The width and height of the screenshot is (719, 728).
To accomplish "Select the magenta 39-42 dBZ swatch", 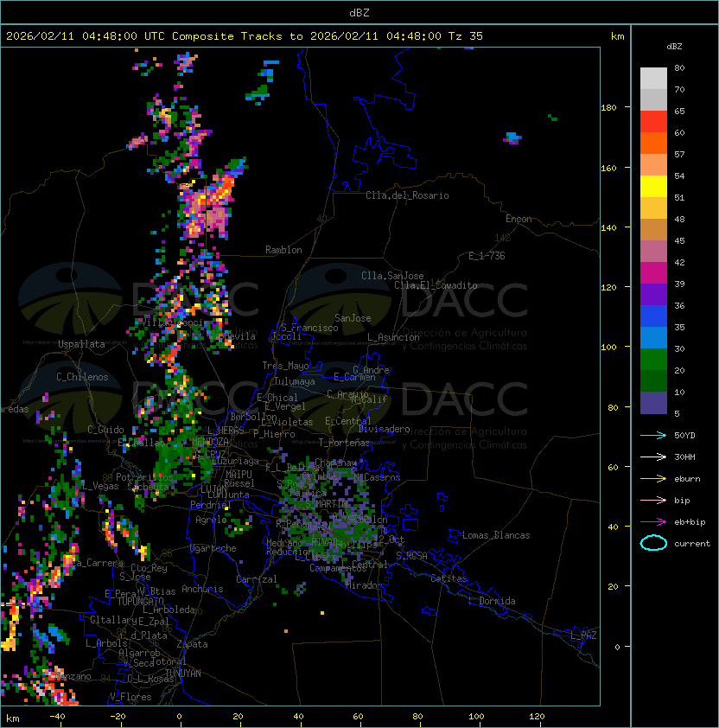I will point(653,272).
